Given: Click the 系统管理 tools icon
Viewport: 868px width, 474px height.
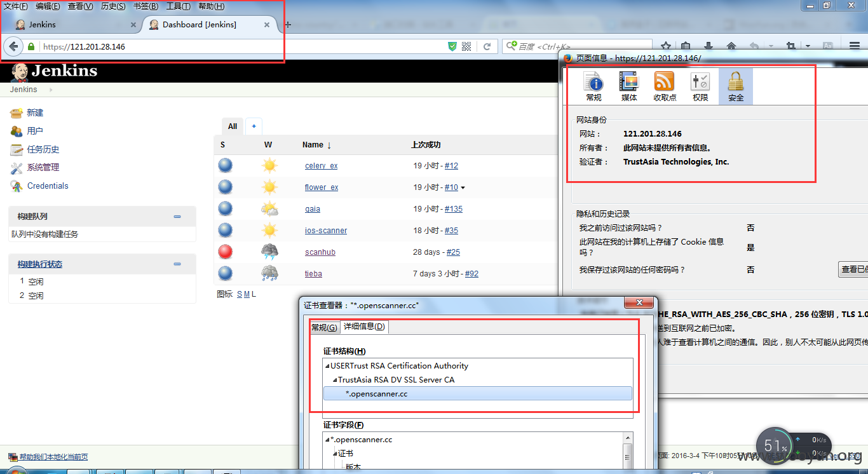Looking at the screenshot, I should coord(17,168).
